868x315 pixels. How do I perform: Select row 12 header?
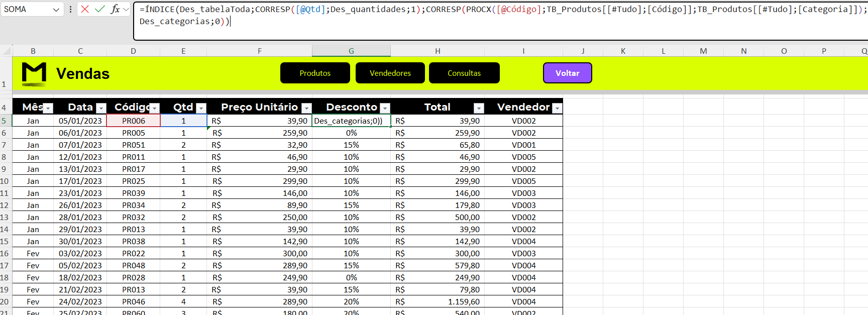tap(5, 205)
